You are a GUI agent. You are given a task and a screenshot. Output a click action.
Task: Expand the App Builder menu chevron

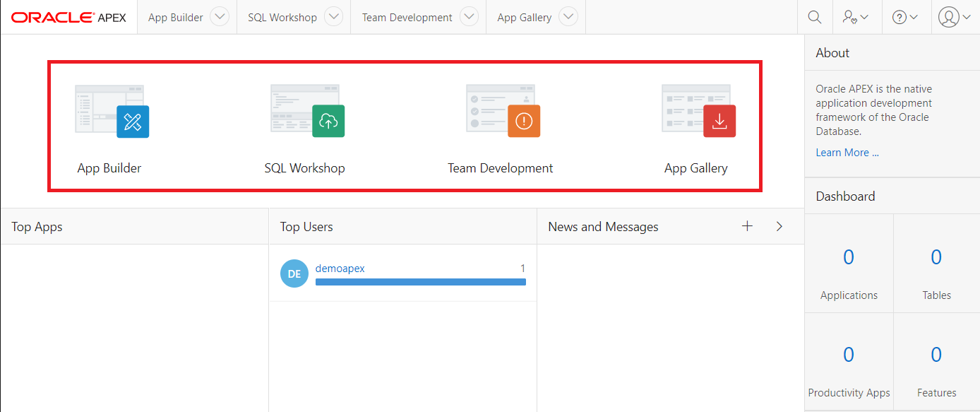(220, 17)
